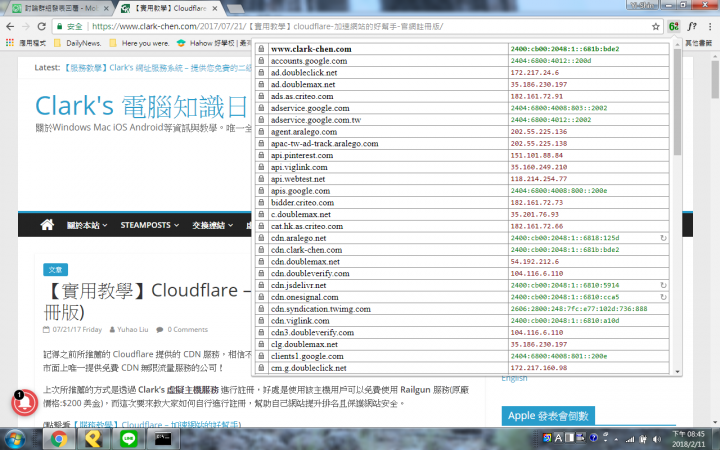This screenshot has height=450, width=720.
Task: Click the blue 文章 category tag
Action: click(x=56, y=270)
